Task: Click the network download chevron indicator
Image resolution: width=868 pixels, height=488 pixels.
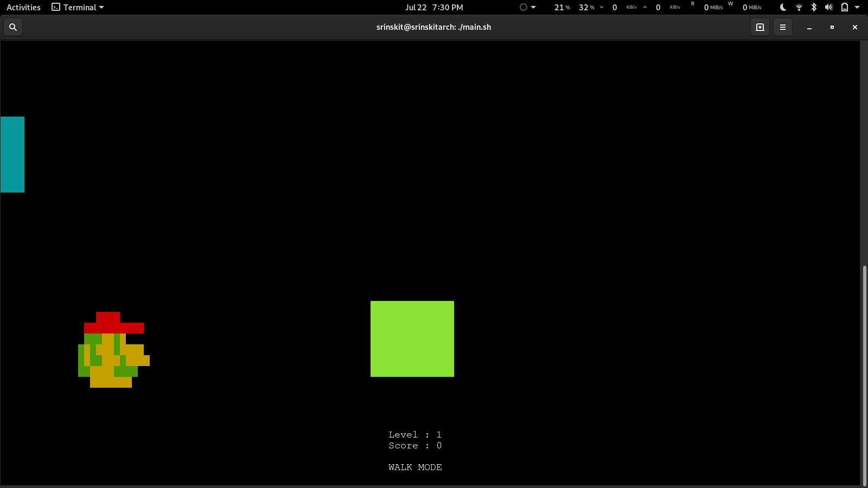Action: point(602,7)
